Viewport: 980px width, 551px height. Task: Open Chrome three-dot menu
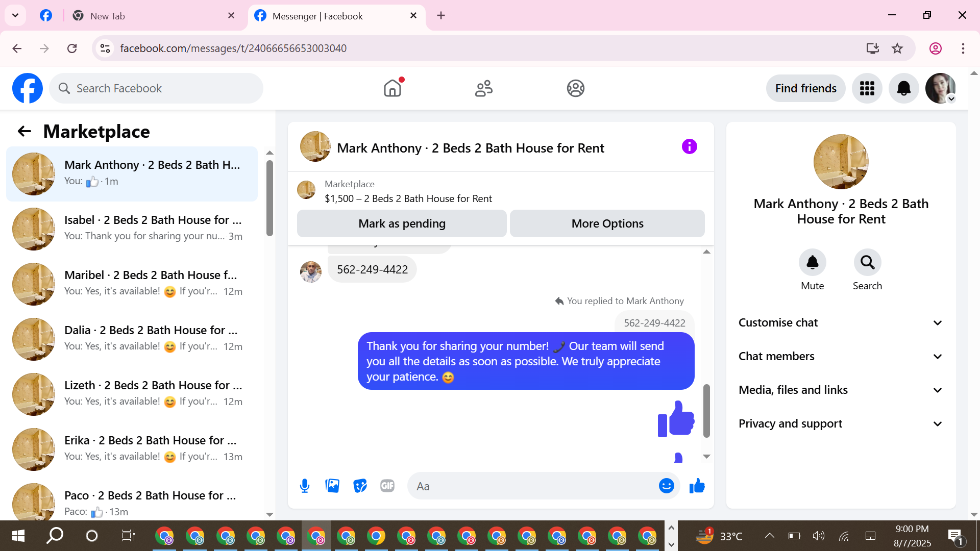[963, 48]
